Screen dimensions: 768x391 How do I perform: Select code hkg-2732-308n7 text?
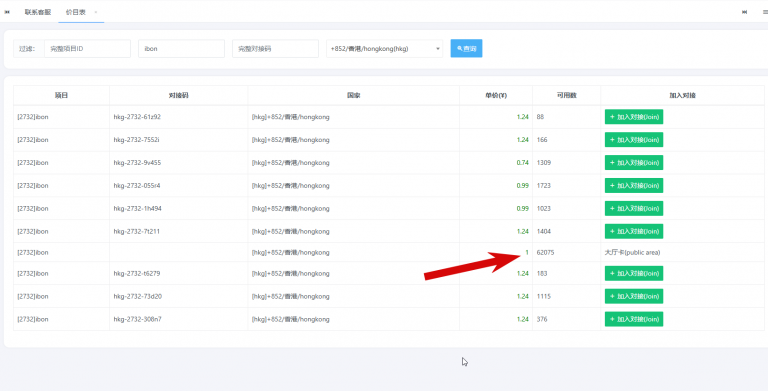[138, 319]
